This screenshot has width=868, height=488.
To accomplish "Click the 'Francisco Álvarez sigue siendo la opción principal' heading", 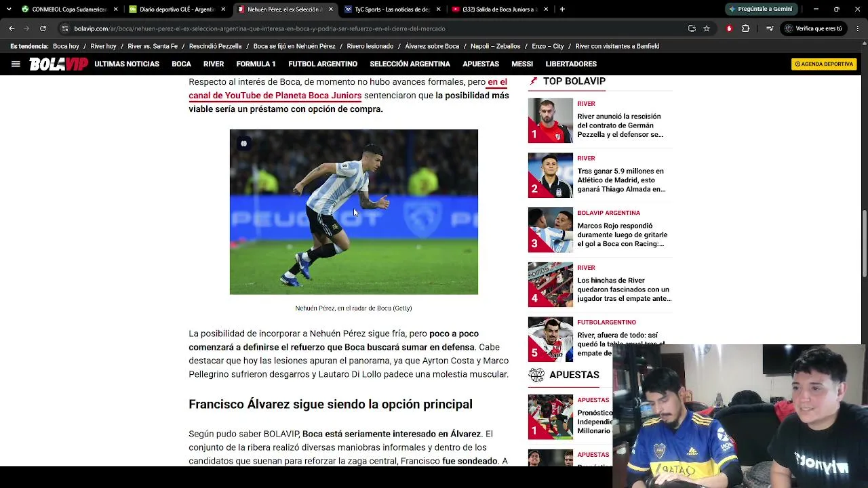I will [x=330, y=404].
